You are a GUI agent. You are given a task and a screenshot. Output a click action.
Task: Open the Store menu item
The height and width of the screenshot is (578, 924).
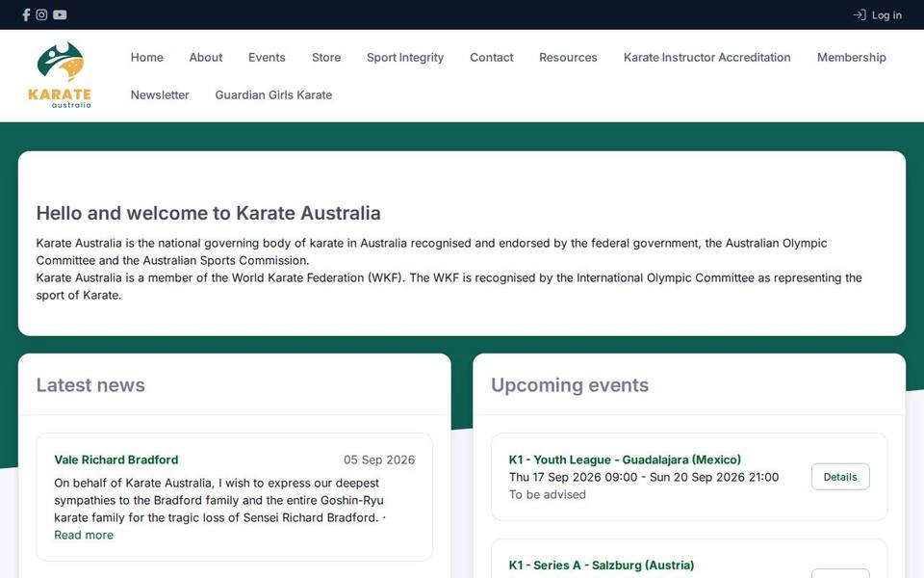[326, 57]
